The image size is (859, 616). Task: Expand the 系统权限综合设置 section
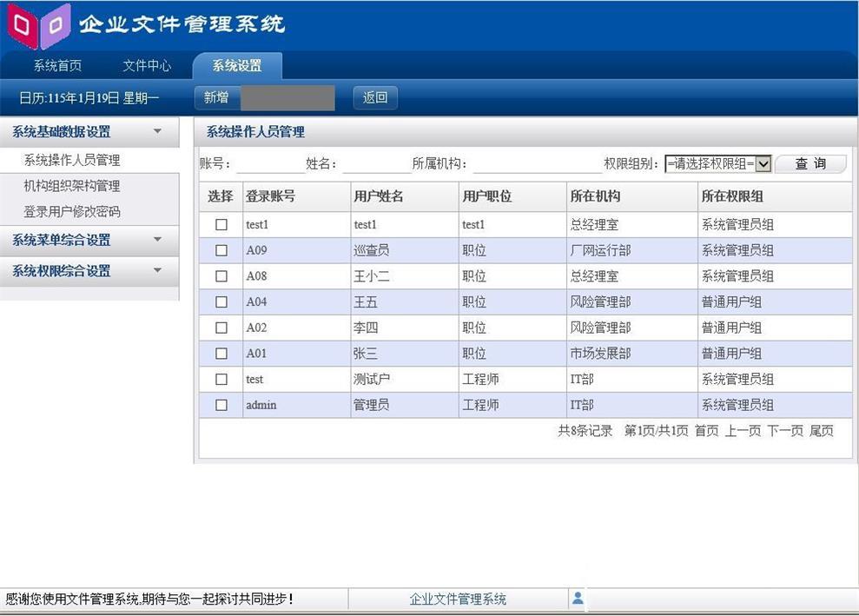pyautogui.click(x=157, y=271)
